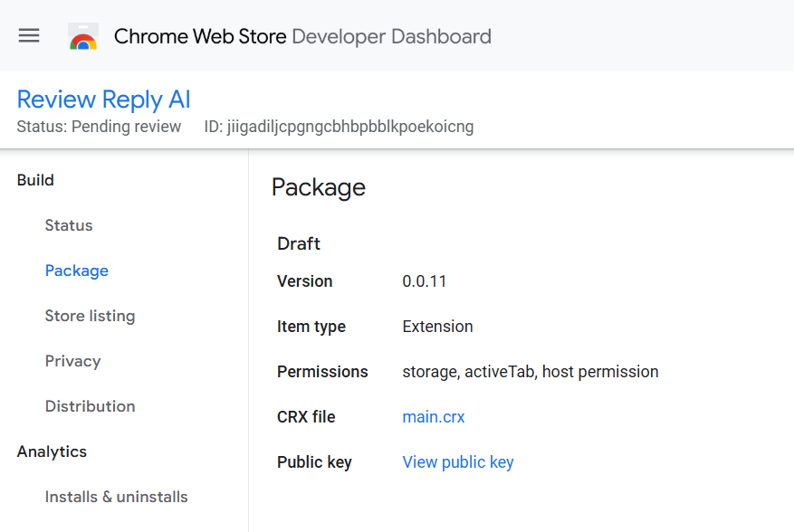Click the View public key link

(458, 462)
